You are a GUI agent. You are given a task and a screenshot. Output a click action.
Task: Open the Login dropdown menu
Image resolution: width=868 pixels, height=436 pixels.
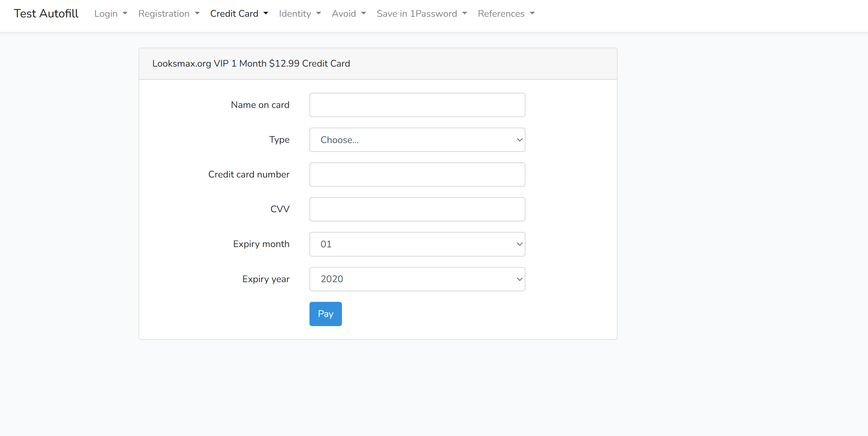tap(111, 13)
